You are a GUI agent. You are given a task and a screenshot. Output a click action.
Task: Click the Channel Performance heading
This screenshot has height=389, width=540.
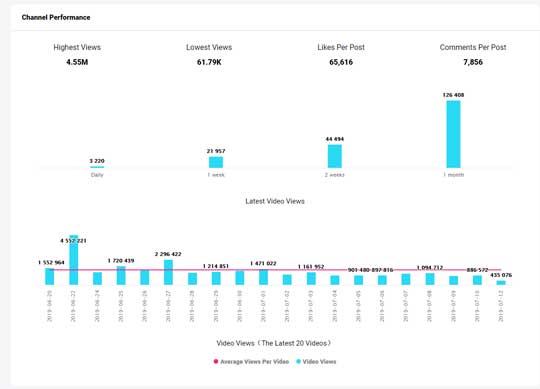click(x=56, y=17)
